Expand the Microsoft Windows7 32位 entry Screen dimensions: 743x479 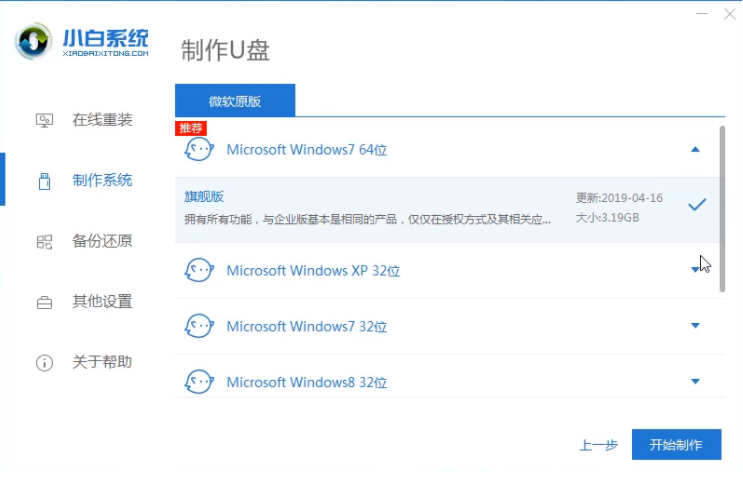pos(696,326)
